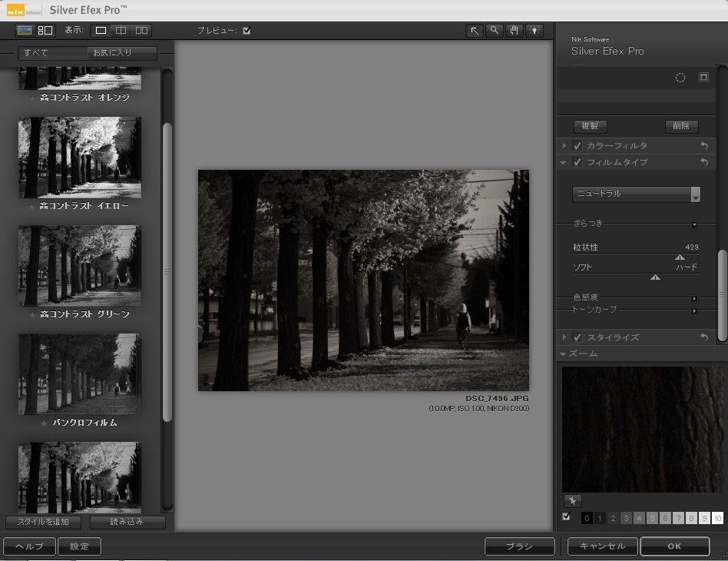Click the ブラシ button
728x561 pixels.
[520, 546]
